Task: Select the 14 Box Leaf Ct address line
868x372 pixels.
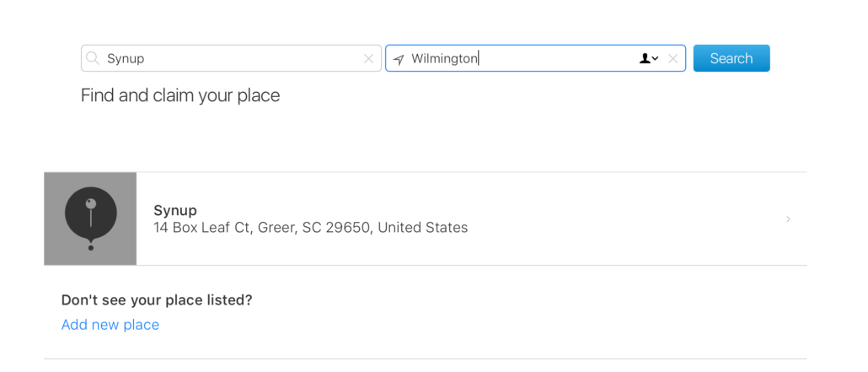Action: (x=311, y=227)
